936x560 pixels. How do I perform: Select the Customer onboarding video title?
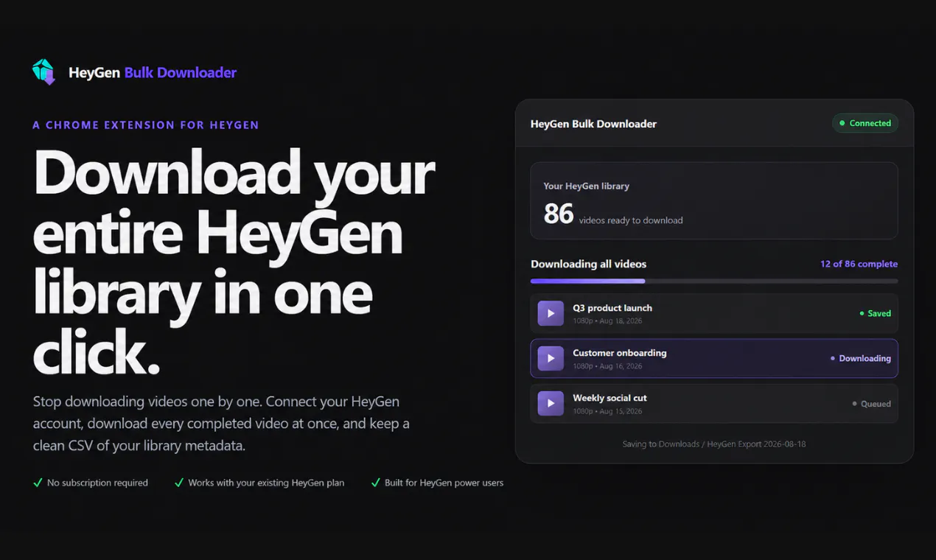(x=620, y=353)
